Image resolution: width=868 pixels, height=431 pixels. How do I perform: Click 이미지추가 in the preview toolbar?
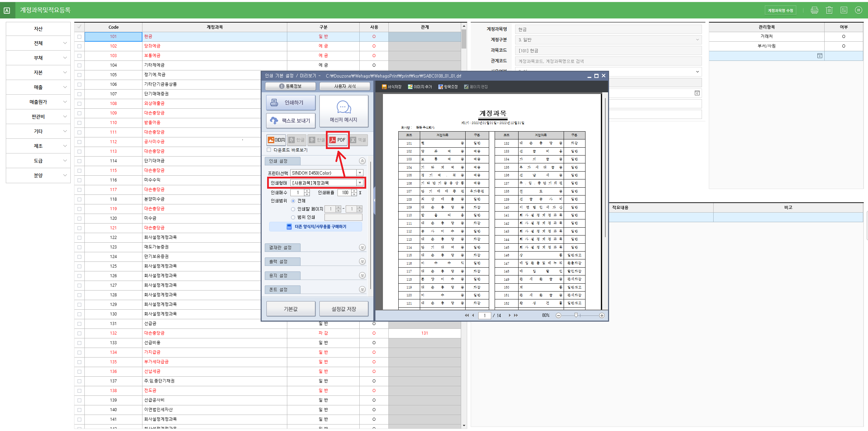[x=420, y=87]
